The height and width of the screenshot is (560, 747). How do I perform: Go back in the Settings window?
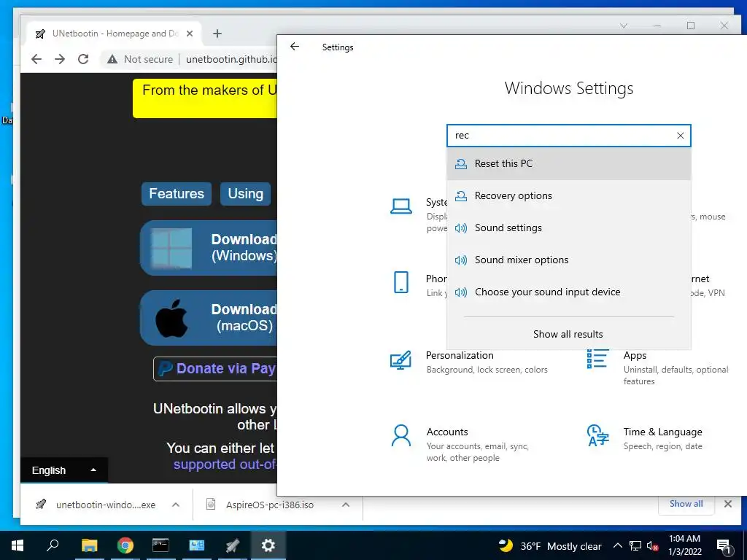point(295,46)
